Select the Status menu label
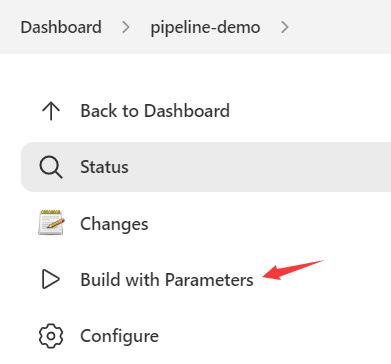 tap(104, 167)
